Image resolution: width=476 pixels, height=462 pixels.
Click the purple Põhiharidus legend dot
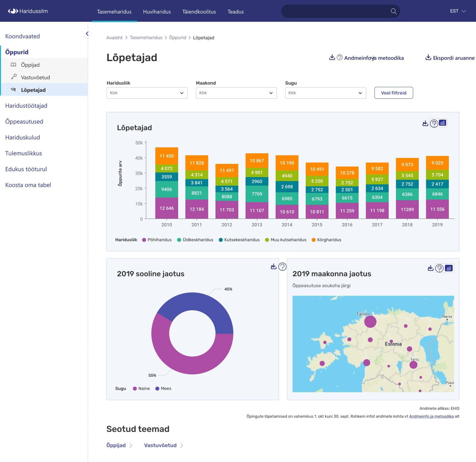click(x=144, y=240)
